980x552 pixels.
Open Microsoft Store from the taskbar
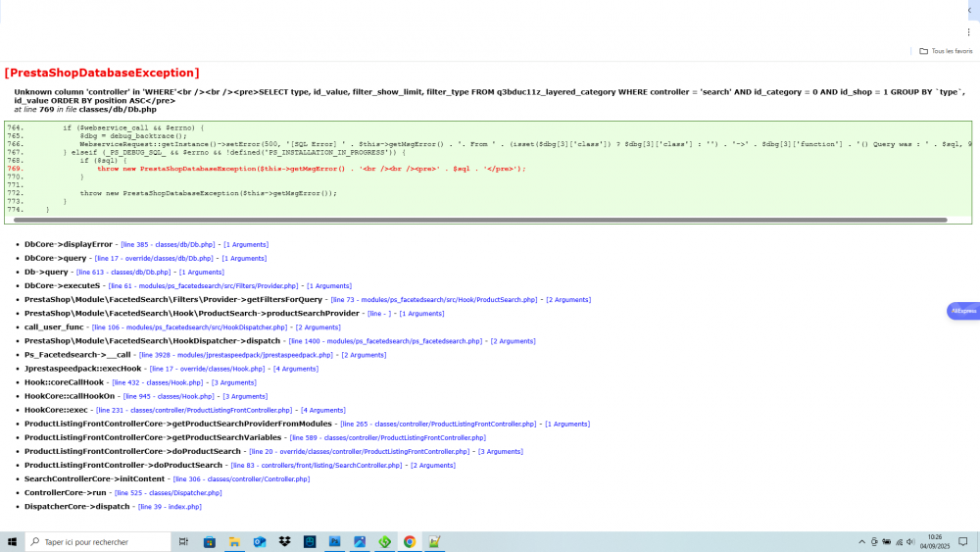[x=210, y=542]
